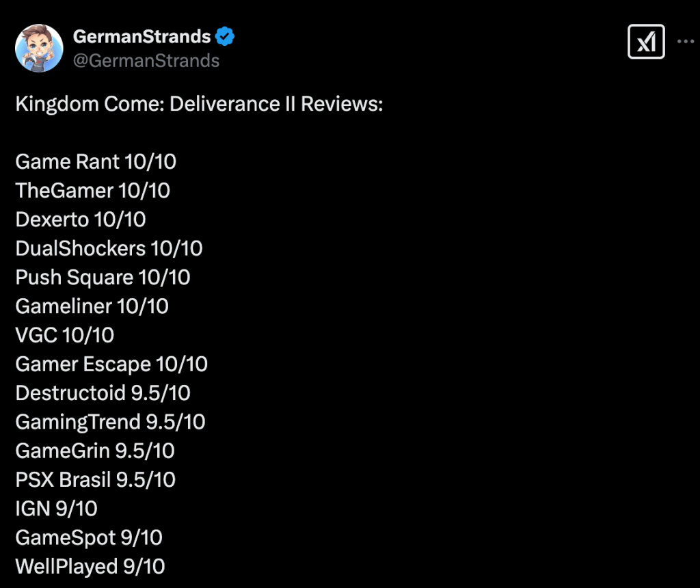The height and width of the screenshot is (588, 700).
Task: Click the IGN 9/10 line
Action: [x=57, y=509]
